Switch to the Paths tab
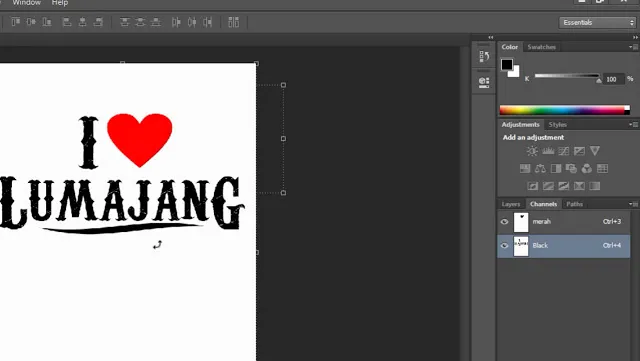Image resolution: width=640 pixels, height=361 pixels. pyautogui.click(x=574, y=204)
